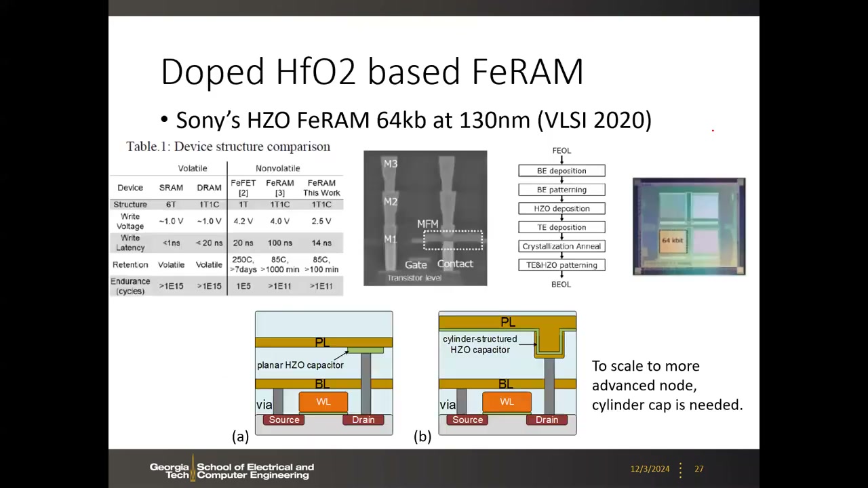
Task: Click the 'MFM' label in the micrograph
Action: click(x=428, y=224)
